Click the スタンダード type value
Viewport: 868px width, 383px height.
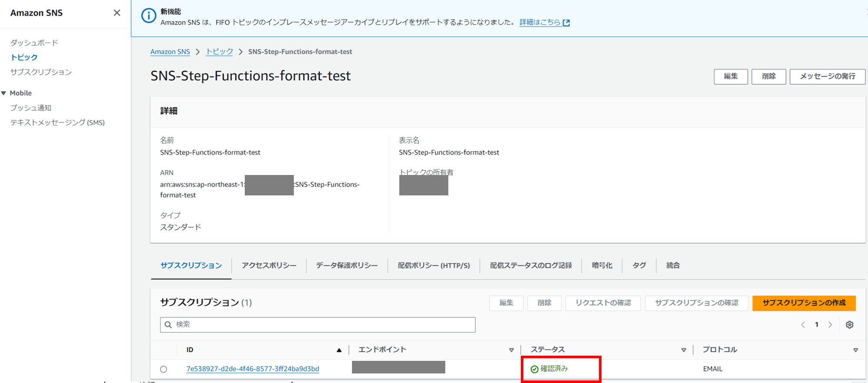[x=181, y=227]
